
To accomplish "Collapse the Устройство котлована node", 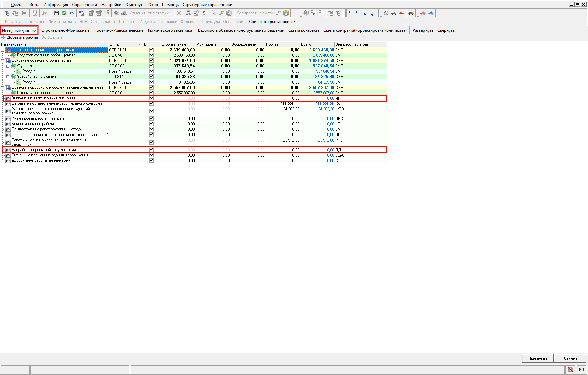I will tap(8, 77).
